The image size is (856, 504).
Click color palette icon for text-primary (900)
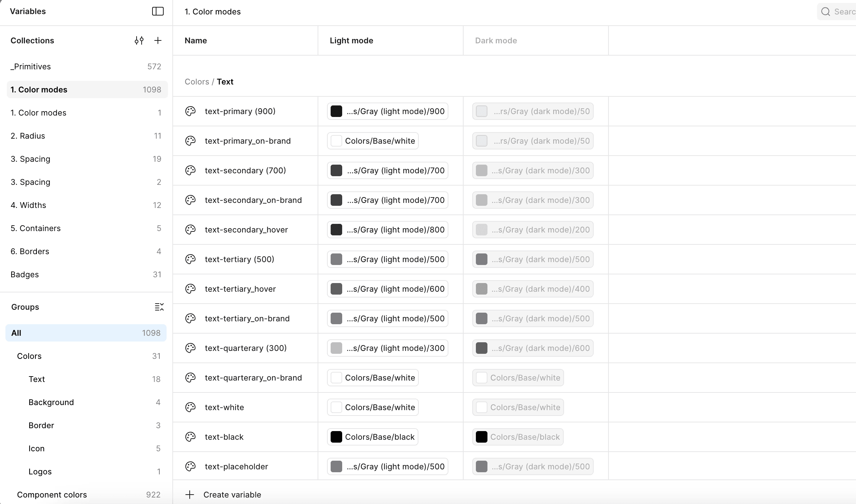pos(190,111)
